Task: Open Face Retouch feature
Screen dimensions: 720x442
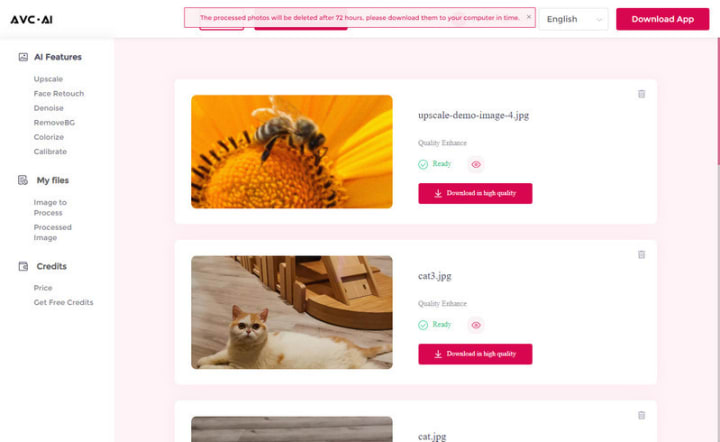Action: pos(59,94)
